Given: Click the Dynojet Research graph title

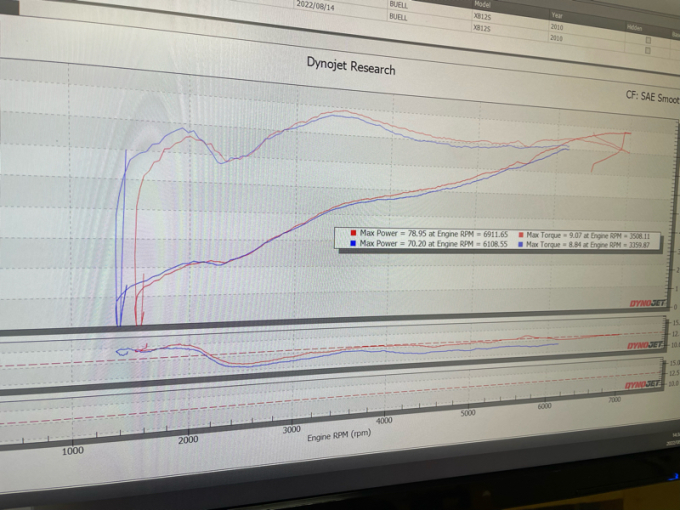Looking at the screenshot, I should (x=351, y=66).
